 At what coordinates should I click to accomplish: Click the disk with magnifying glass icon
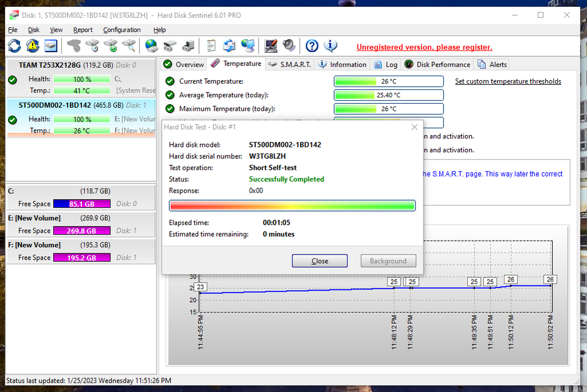click(129, 46)
